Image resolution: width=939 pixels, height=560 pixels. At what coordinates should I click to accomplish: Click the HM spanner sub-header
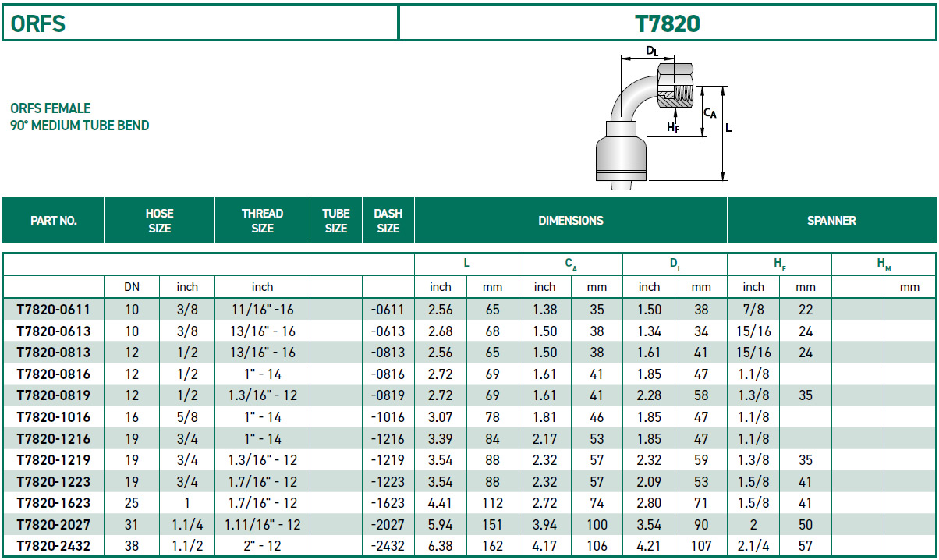[x=884, y=264]
